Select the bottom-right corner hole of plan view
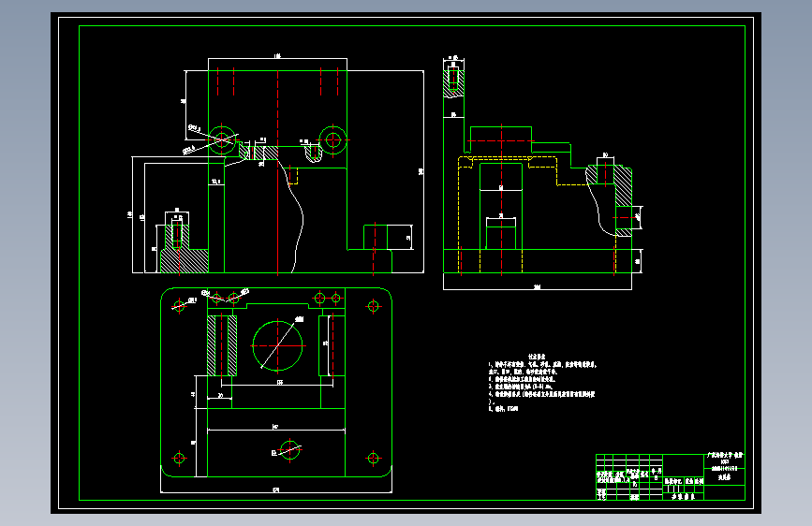812x526 pixels. [x=373, y=459]
